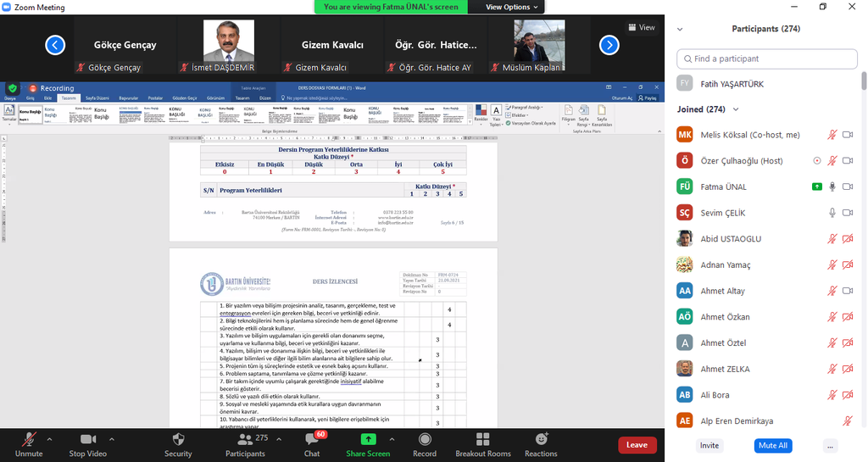Open the Renkler color palette in Word

[x=481, y=113]
